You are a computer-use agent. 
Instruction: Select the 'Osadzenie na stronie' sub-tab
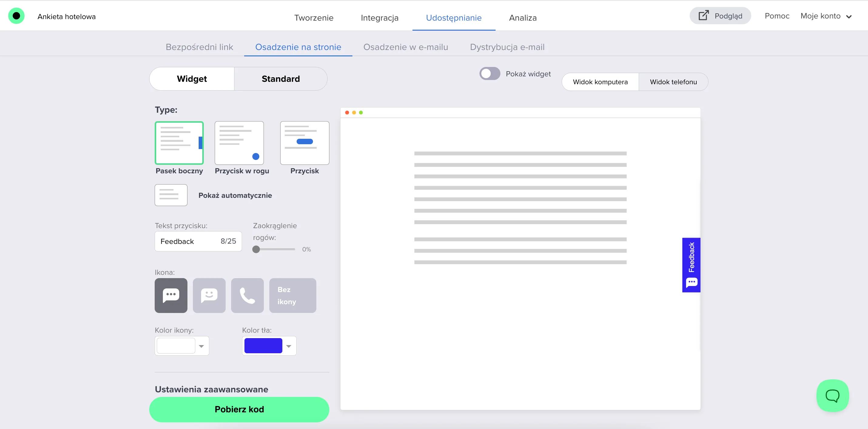[298, 47]
